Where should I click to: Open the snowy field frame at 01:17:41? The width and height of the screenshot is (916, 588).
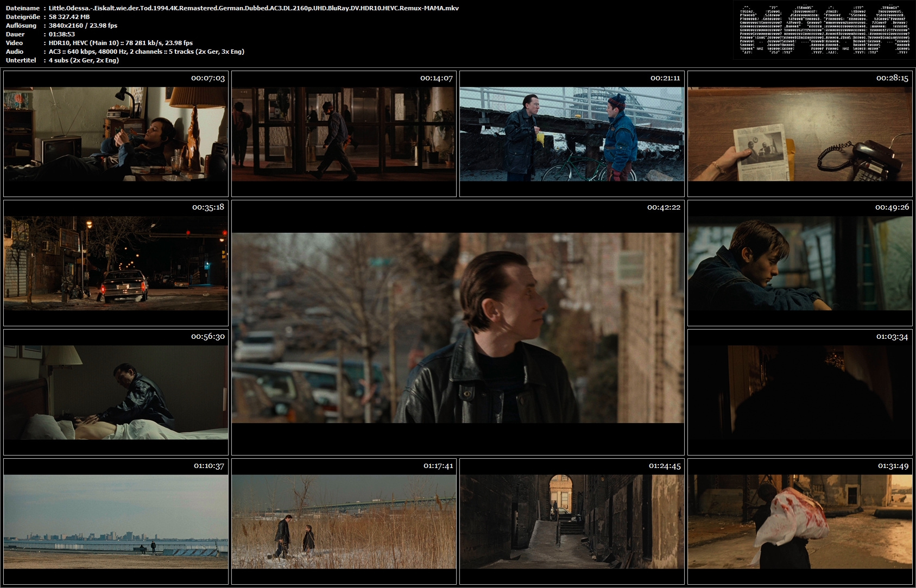coord(344,521)
